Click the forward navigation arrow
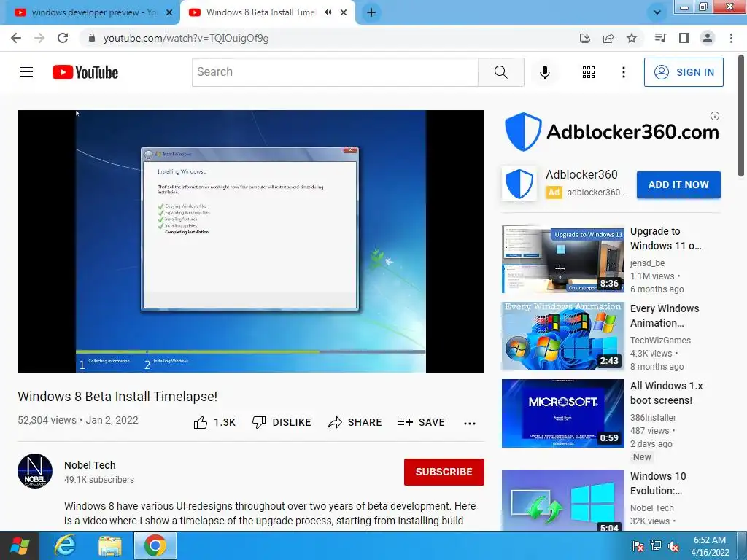 point(39,38)
